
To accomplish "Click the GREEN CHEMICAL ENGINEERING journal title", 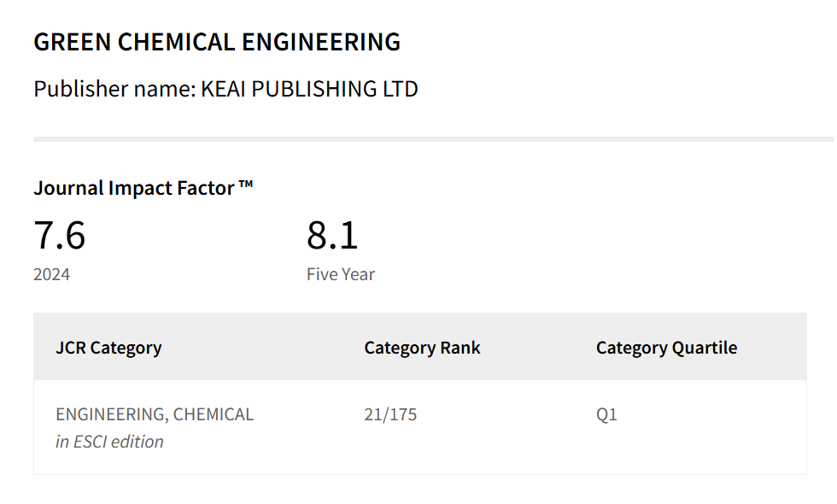I will click(217, 42).
